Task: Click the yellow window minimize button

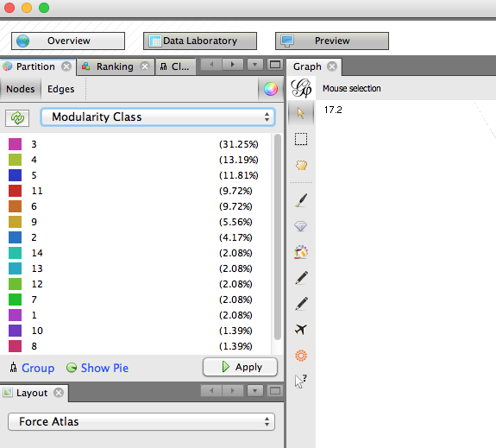Action: [27, 8]
